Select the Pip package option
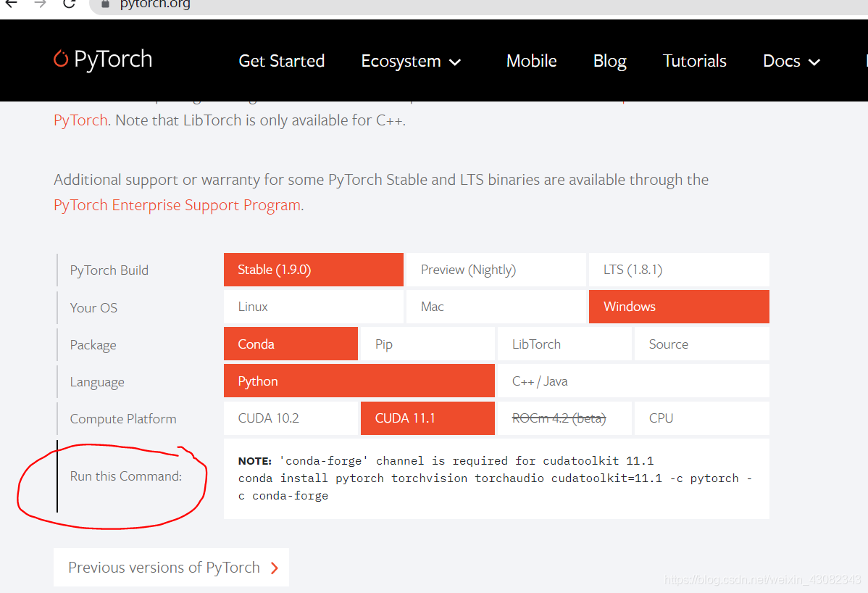The height and width of the screenshot is (593, 868). 427,344
